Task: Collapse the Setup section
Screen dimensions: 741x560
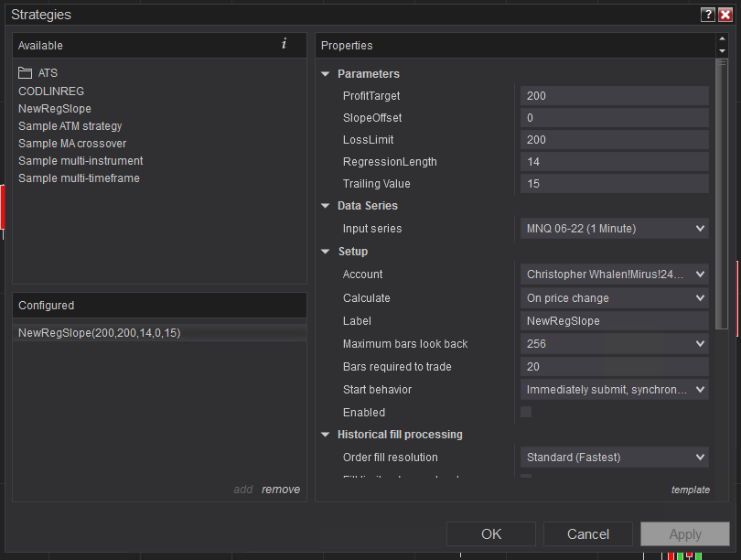Action: point(326,252)
